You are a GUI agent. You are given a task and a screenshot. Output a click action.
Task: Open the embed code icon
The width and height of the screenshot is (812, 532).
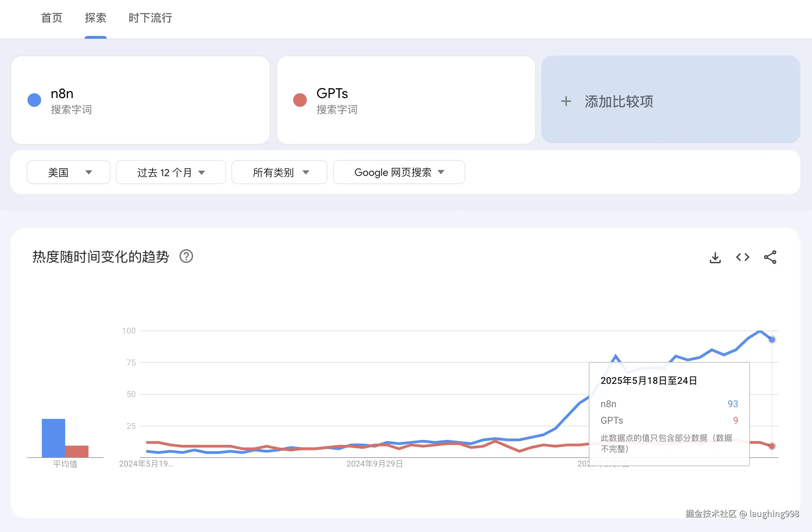pos(742,257)
